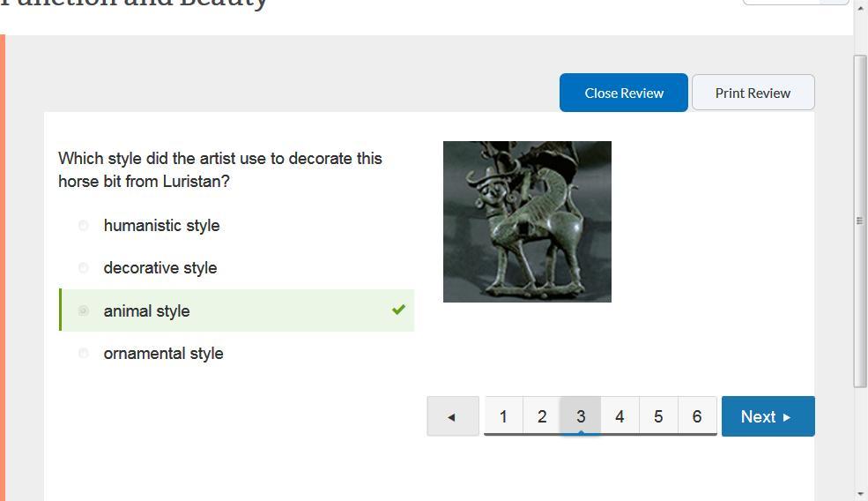Image resolution: width=868 pixels, height=501 pixels.
Task: Go to question 4
Action: (619, 416)
